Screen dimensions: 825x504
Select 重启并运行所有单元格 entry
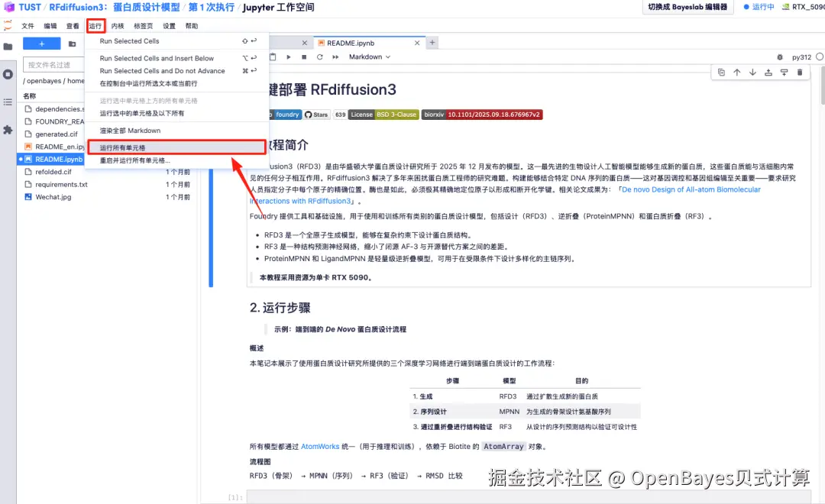176,160
